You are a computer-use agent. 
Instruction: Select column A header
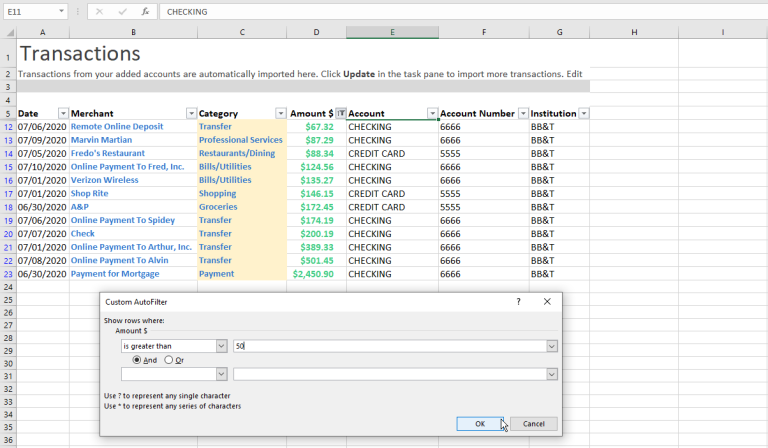coord(43,32)
